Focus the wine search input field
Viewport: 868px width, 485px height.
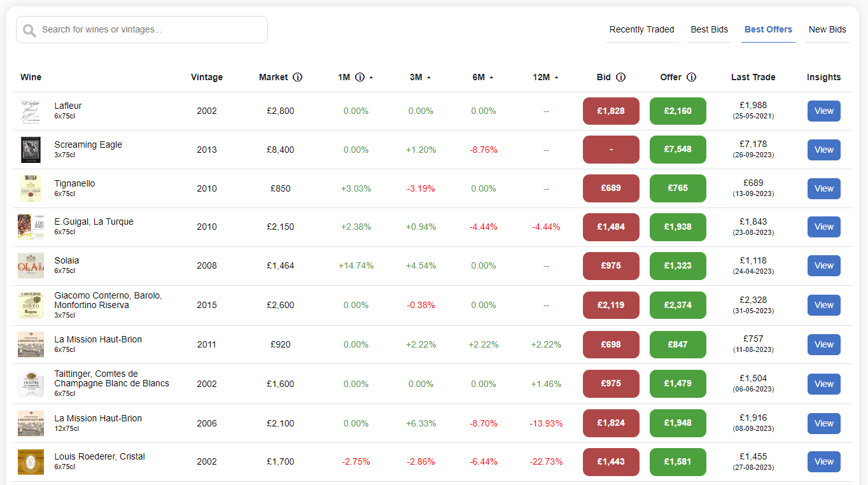click(142, 30)
